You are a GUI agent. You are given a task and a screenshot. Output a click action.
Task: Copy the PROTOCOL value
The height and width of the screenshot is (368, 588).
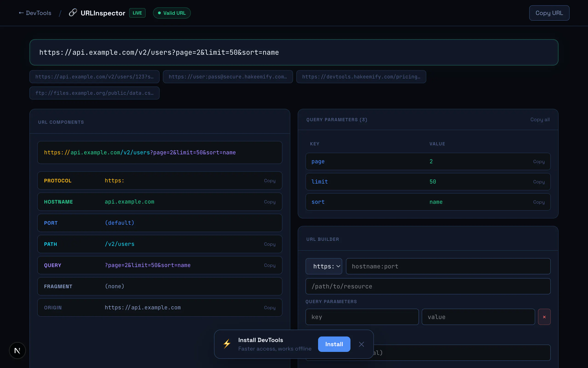(x=270, y=181)
